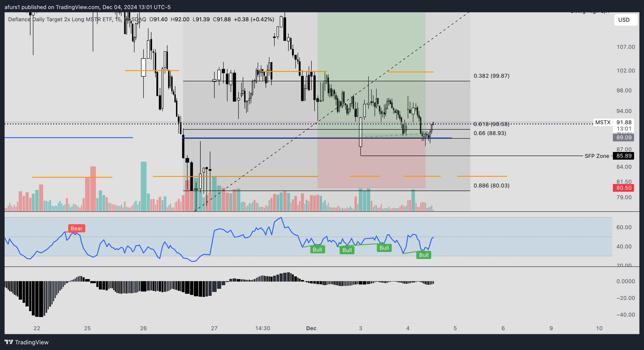
Task: Click the 22 date on time axis
Action: [37, 328]
